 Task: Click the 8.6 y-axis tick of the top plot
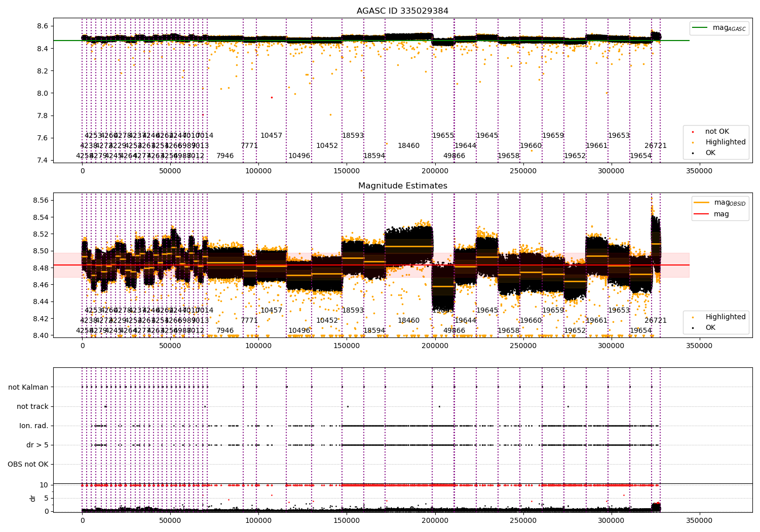[43, 26]
